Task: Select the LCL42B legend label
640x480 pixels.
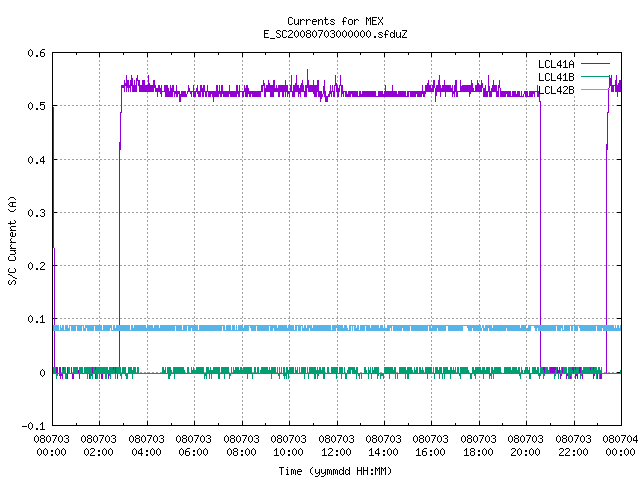Action: click(556, 90)
